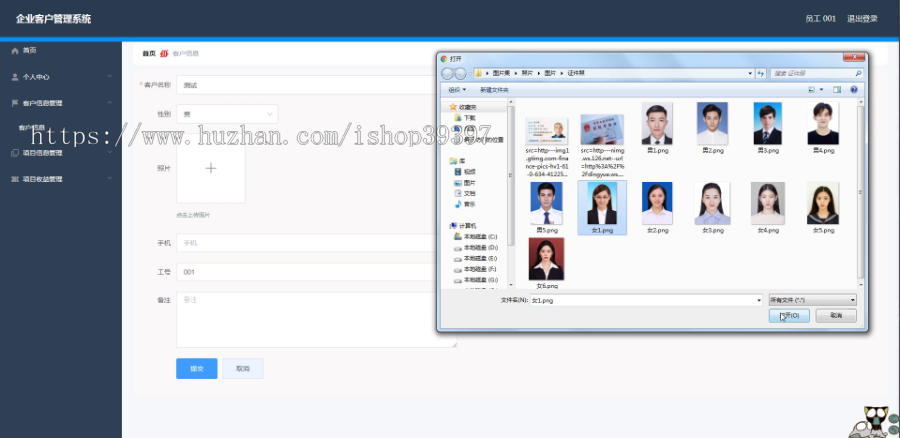Open the 组织 organize dropdown menu
This screenshot has height=438, width=900.
click(x=457, y=90)
